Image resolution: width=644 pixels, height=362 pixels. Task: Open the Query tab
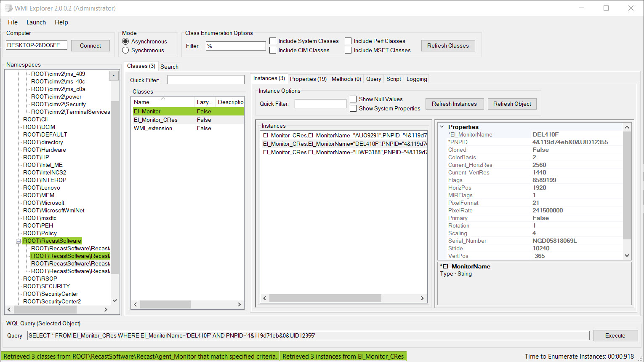click(374, 79)
